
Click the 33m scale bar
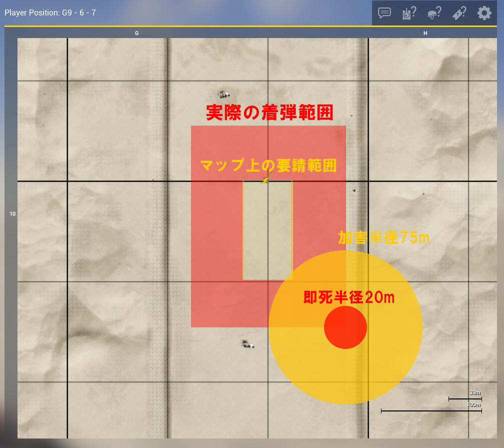click(465, 398)
